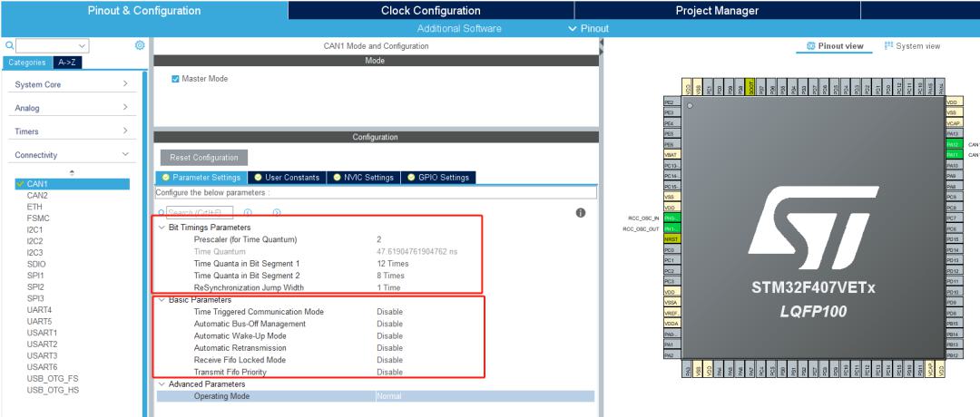Viewport: 980px width, 417px height.
Task: Click the yellow NRST pin on chip
Action: (x=670, y=239)
